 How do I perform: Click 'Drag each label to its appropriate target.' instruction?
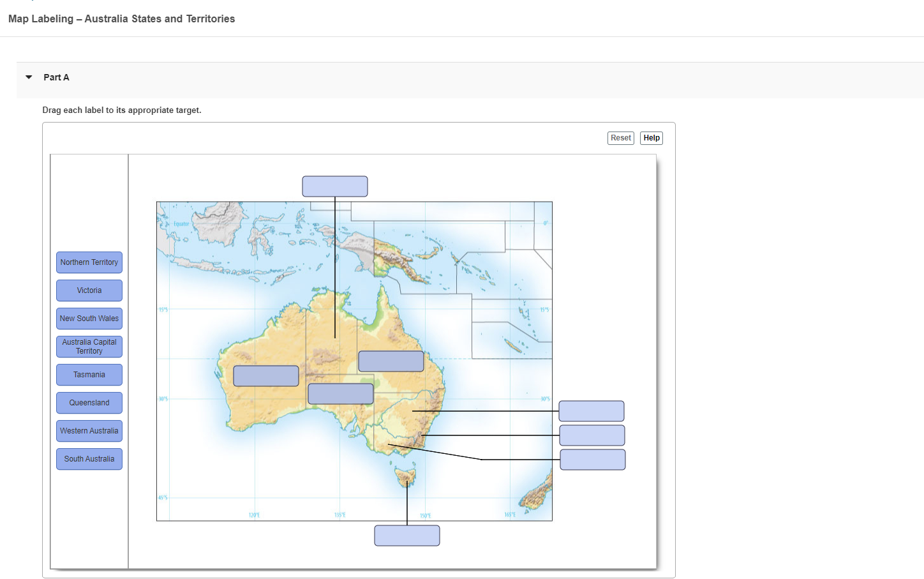[x=122, y=110]
